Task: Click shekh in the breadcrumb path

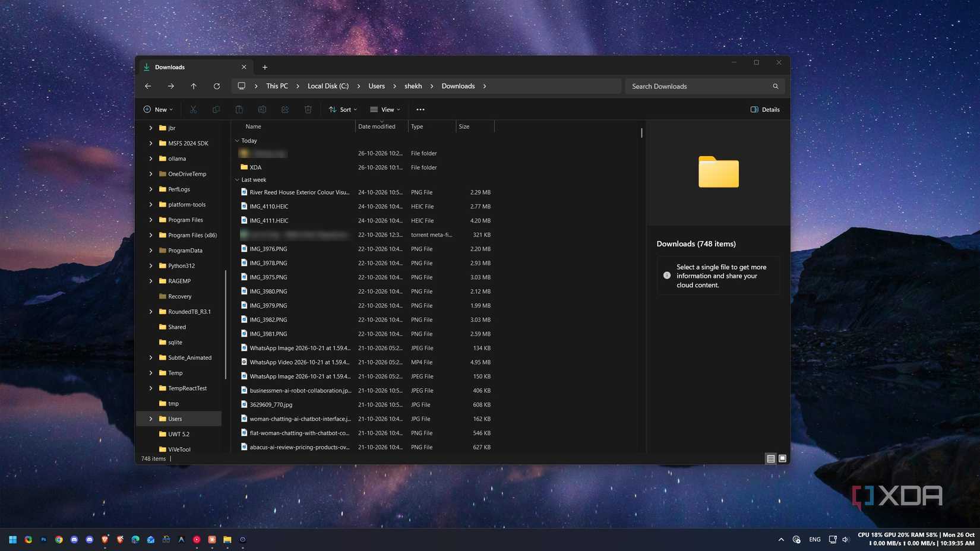Action: (413, 86)
